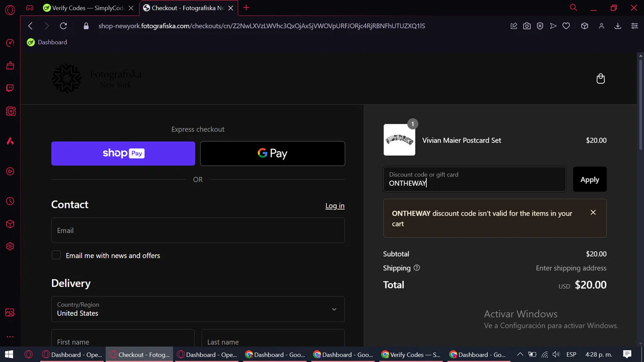Search tabs with magnifier icon
This screenshot has width=644, height=362.
(x=573, y=8)
